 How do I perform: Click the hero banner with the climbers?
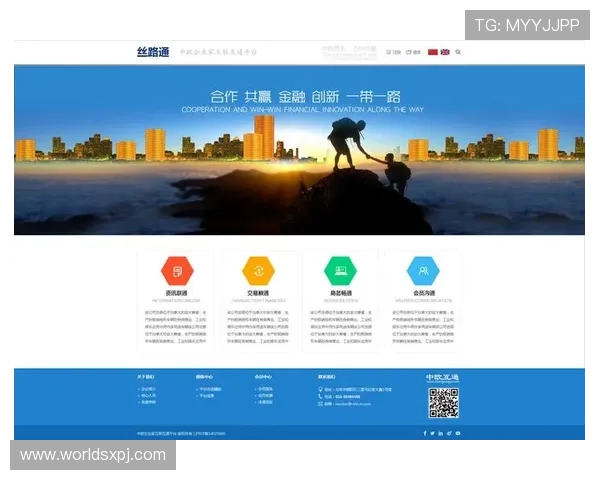point(299,150)
